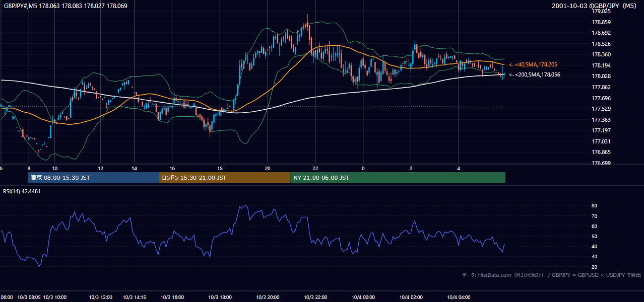Click the bottom time label 10/3 14:15

click(135, 297)
